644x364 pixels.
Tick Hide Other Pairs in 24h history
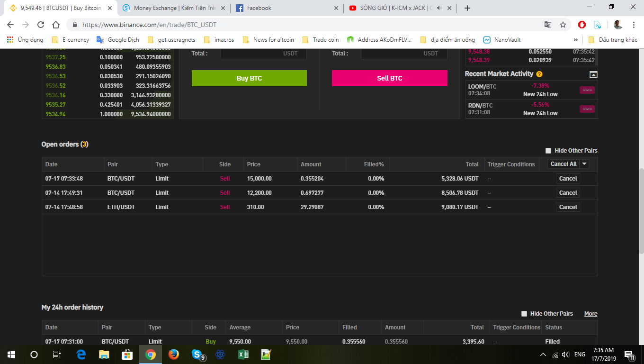coord(524,314)
